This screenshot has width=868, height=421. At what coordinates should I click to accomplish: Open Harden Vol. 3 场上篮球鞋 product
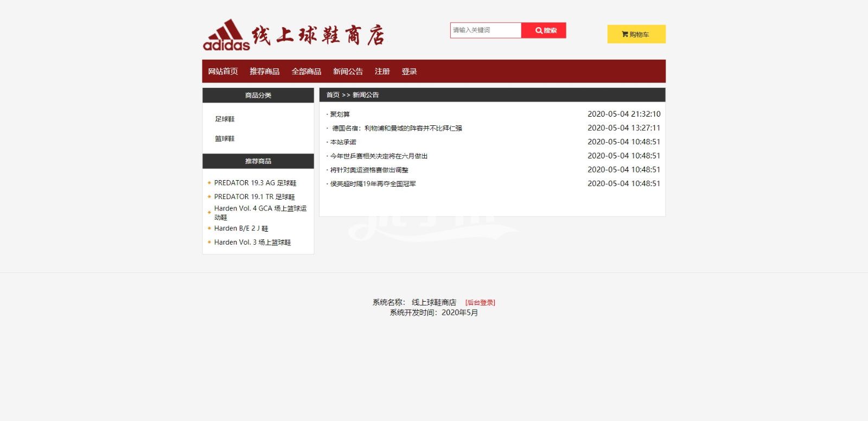tap(252, 243)
